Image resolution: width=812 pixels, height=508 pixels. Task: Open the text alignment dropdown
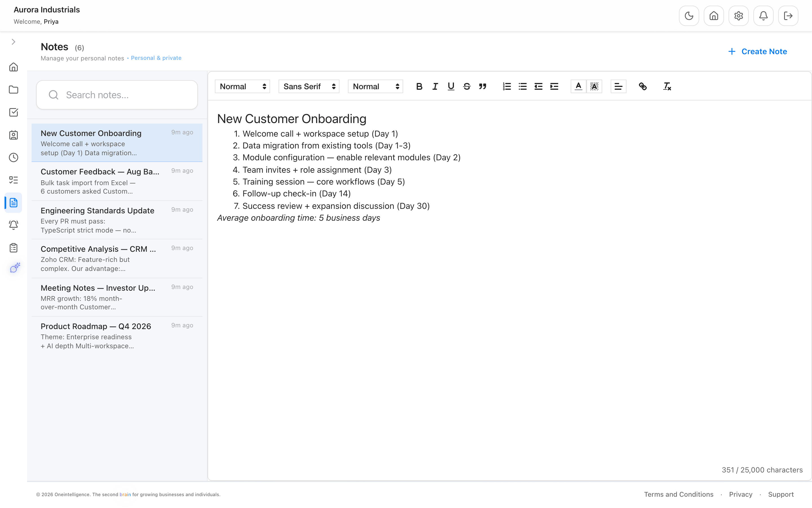point(618,86)
